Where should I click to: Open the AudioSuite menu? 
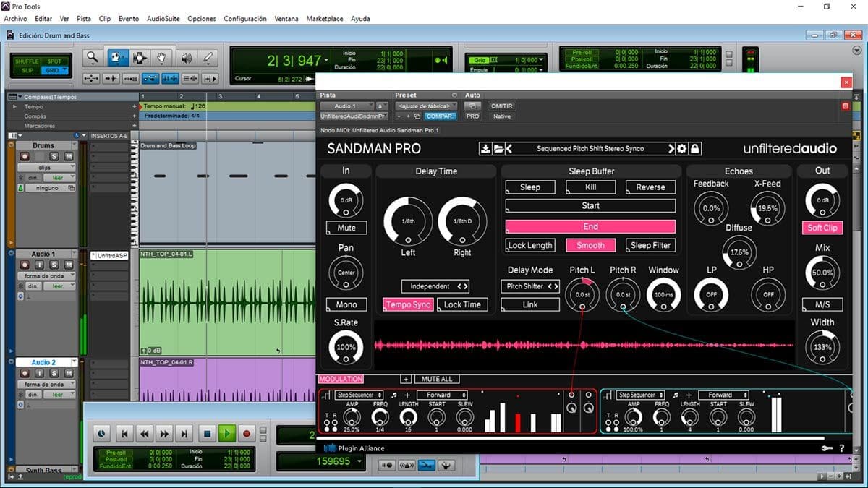click(x=163, y=19)
